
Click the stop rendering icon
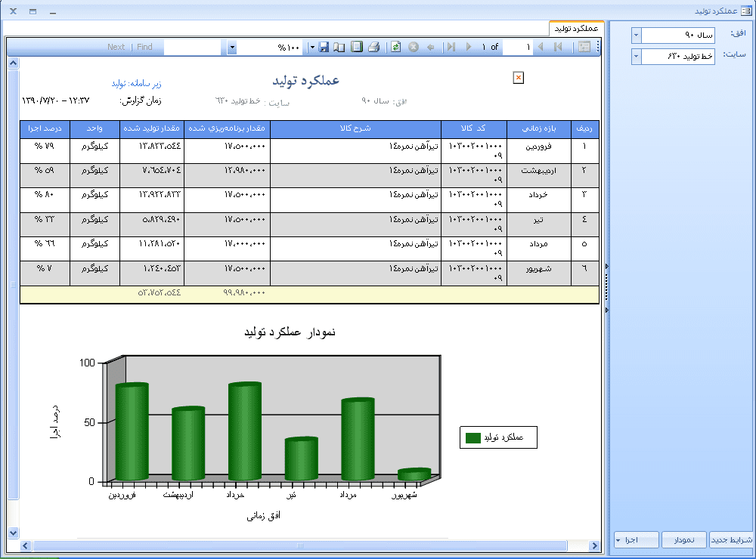[x=414, y=47]
